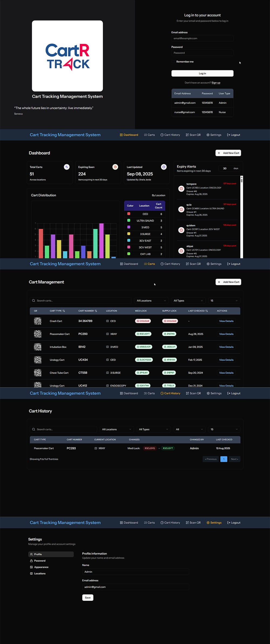The height and width of the screenshot is (644, 270).
Task: Click the Expiring Soon clock icon
Action: click(x=115, y=167)
